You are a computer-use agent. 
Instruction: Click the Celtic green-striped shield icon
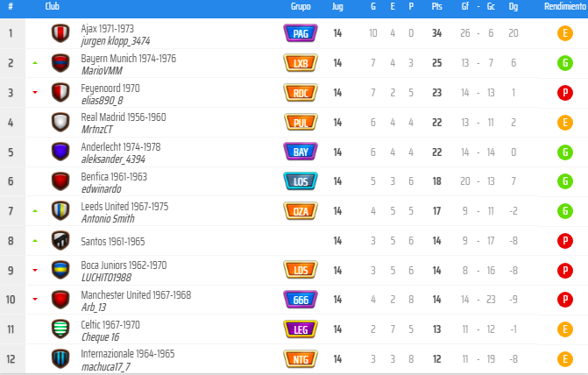[x=60, y=329]
